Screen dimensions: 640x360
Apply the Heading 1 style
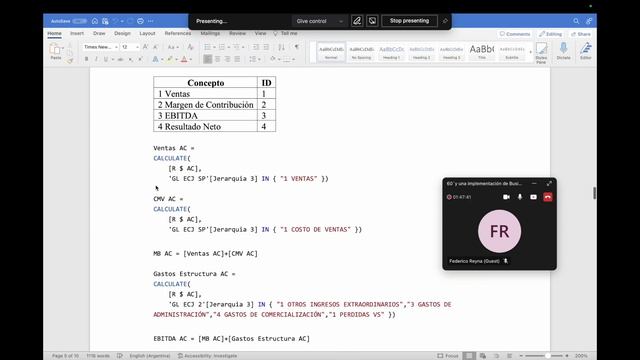391,52
